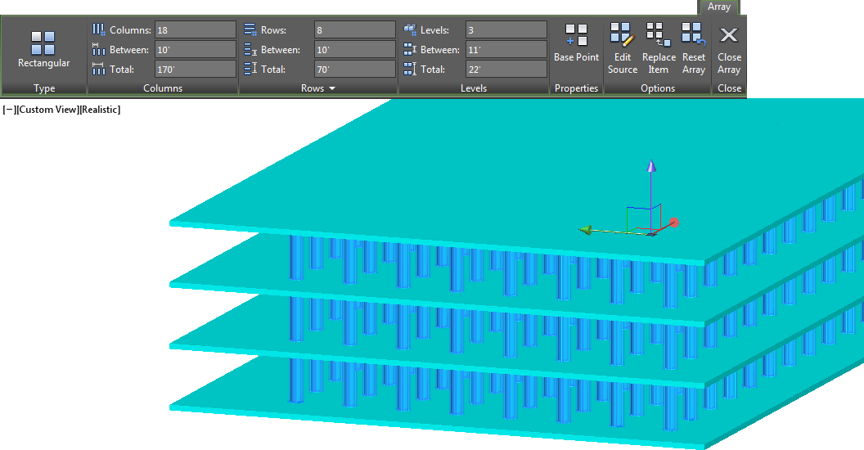Click the Columns count icon
This screenshot has width=864, height=450.
(98, 30)
